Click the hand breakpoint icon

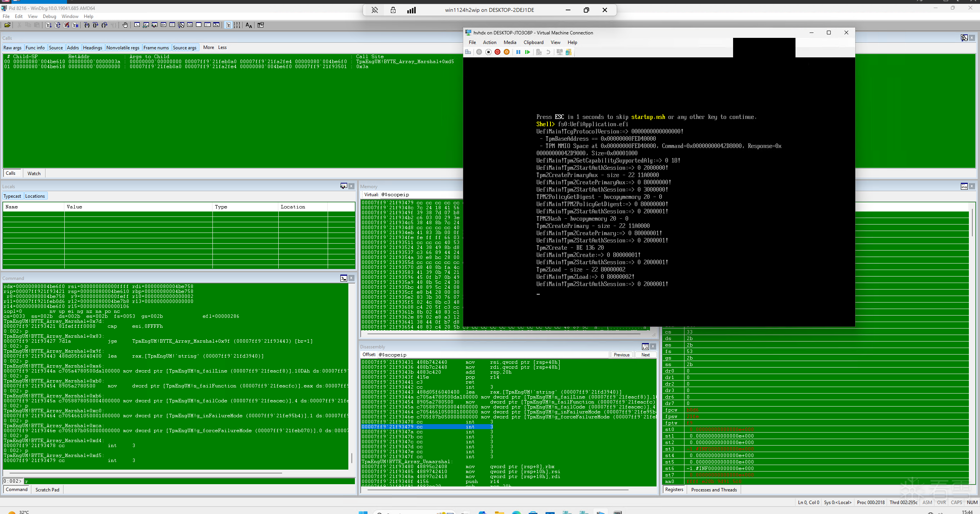point(125,25)
